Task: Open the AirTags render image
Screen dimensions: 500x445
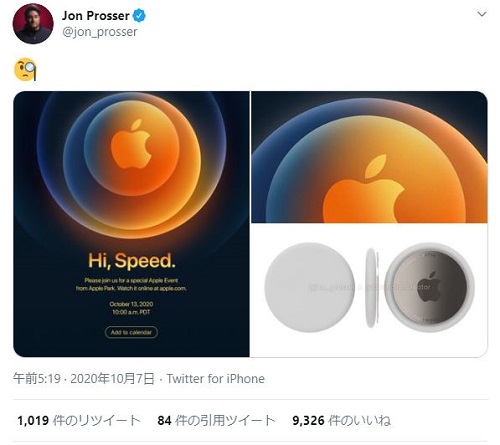Action: 369,290
